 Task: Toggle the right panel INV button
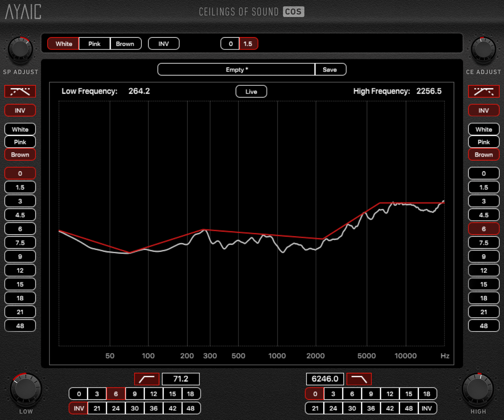(x=484, y=111)
